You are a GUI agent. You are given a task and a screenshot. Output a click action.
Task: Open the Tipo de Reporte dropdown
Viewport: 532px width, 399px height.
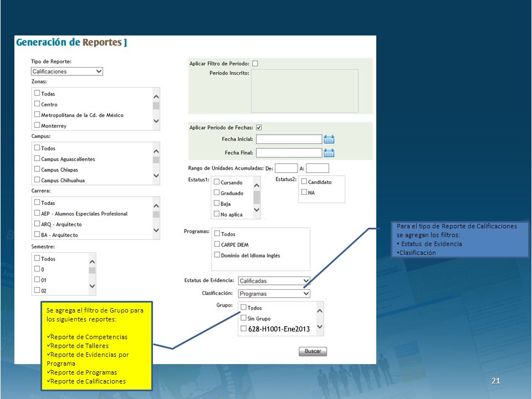click(x=67, y=71)
